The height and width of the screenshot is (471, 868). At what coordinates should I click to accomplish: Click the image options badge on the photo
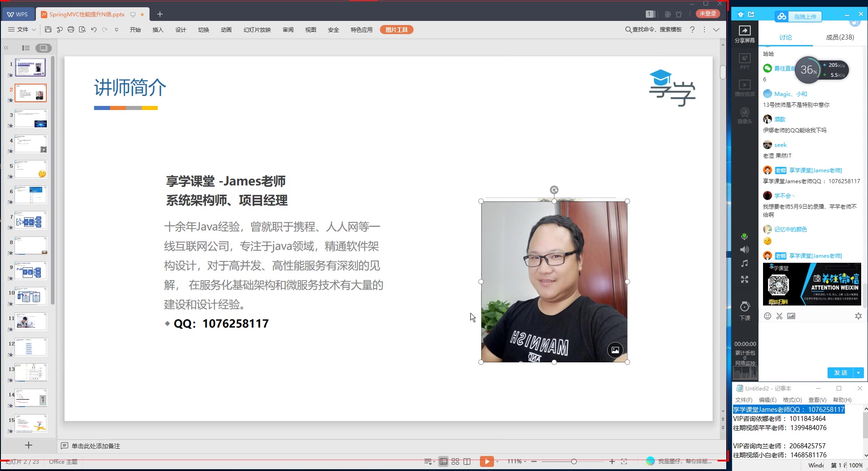tap(615, 350)
